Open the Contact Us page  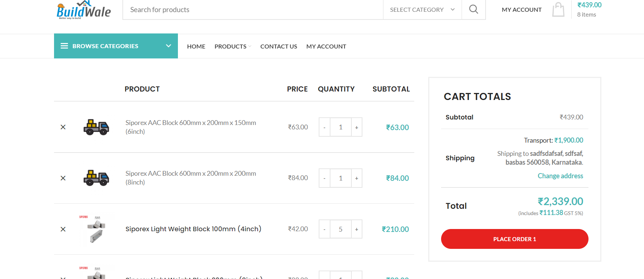279,46
